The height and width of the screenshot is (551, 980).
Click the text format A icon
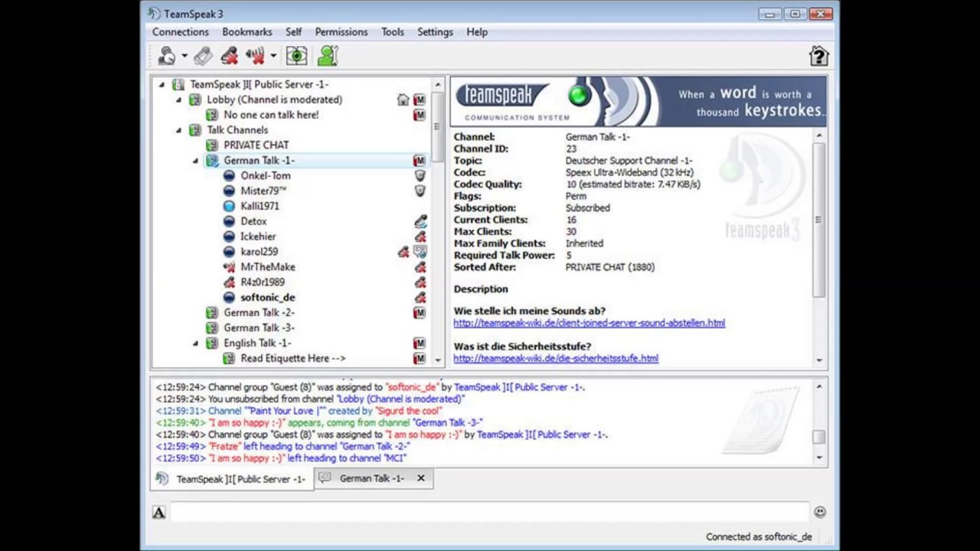[158, 513]
